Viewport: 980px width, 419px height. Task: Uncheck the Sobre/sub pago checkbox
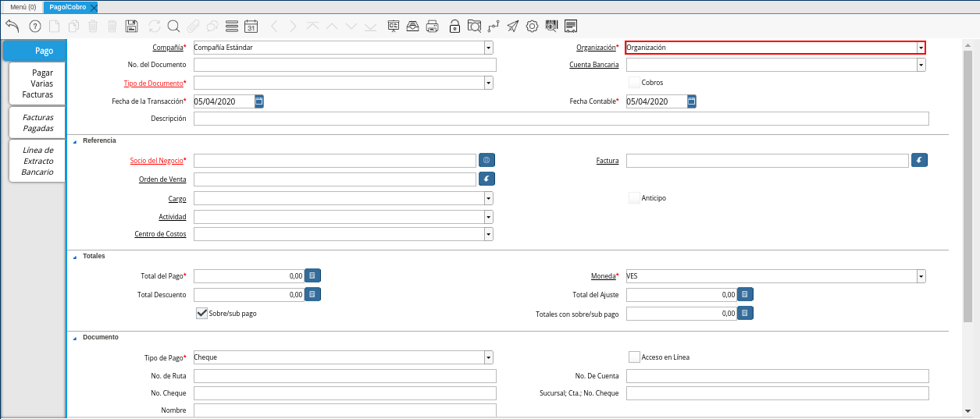[x=201, y=313]
